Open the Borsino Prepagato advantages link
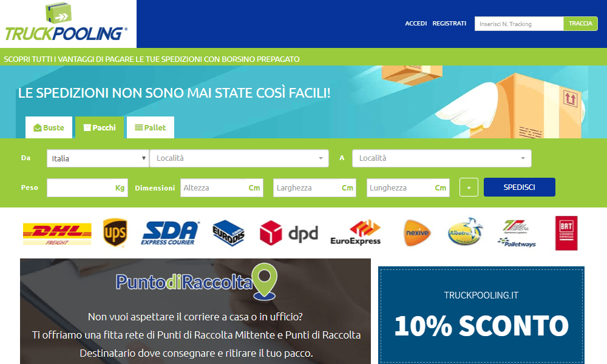This screenshot has width=607, height=364. (152, 59)
